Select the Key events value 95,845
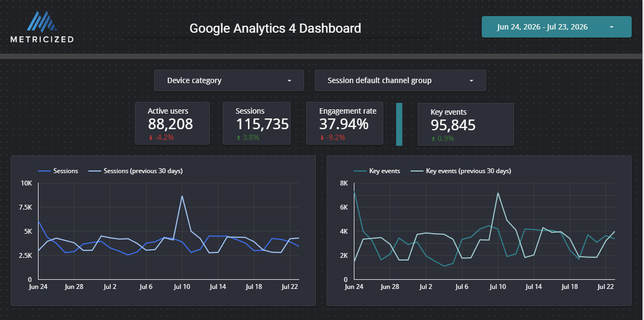This screenshot has height=320, width=644. point(453,125)
